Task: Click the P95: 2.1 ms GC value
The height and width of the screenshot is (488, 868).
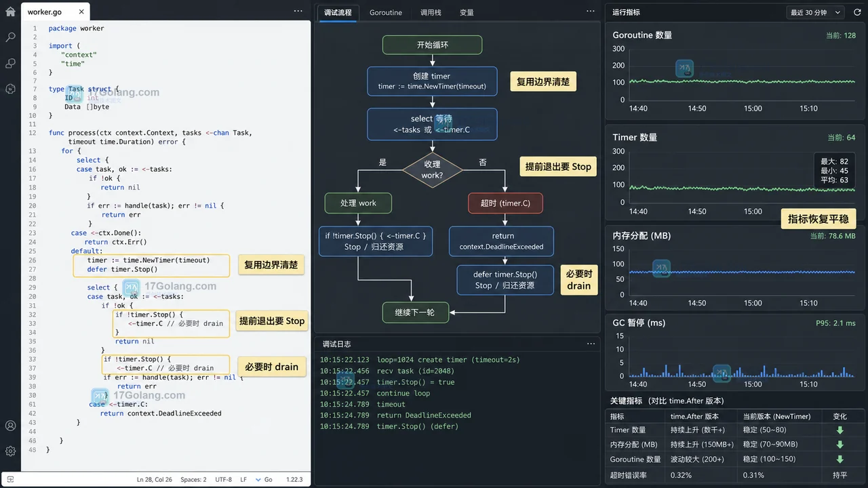Action: pos(835,323)
